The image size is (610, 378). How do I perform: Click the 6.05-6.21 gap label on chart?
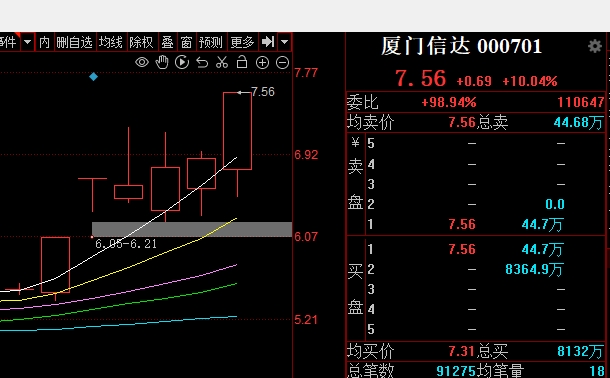coord(126,244)
